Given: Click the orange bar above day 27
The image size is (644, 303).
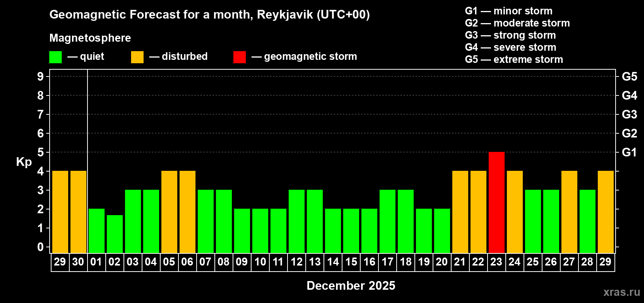Looking at the screenshot, I should click(569, 212).
